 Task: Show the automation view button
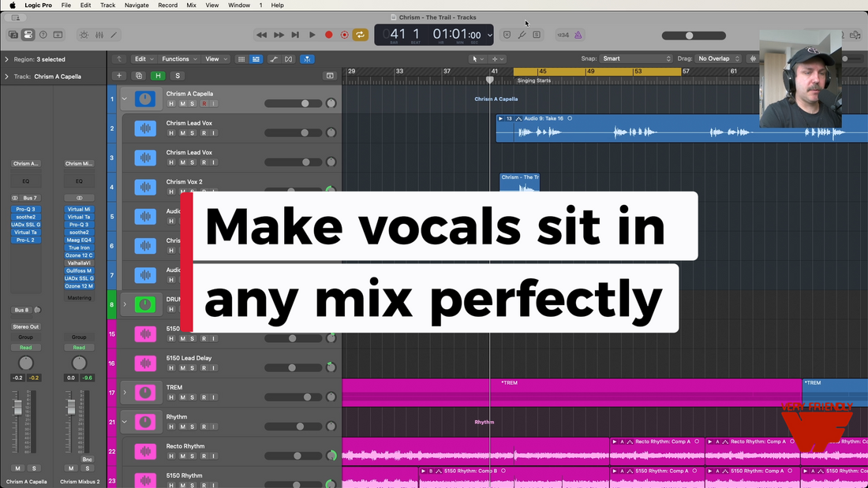coord(274,58)
